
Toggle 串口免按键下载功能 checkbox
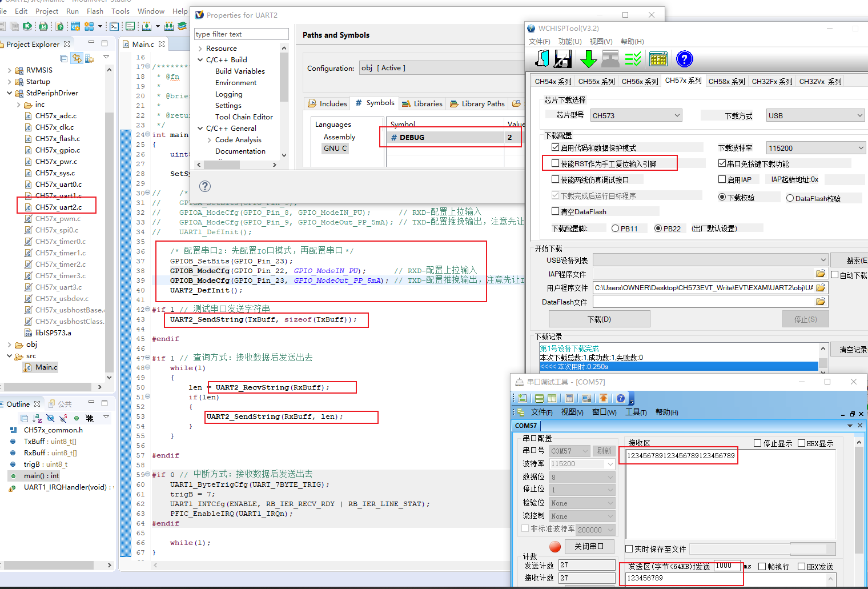[x=722, y=163]
